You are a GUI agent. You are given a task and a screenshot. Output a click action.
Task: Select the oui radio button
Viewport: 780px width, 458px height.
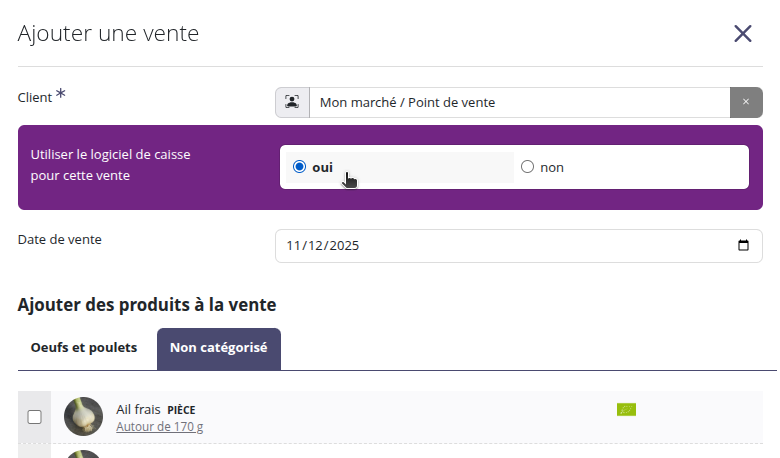[300, 167]
